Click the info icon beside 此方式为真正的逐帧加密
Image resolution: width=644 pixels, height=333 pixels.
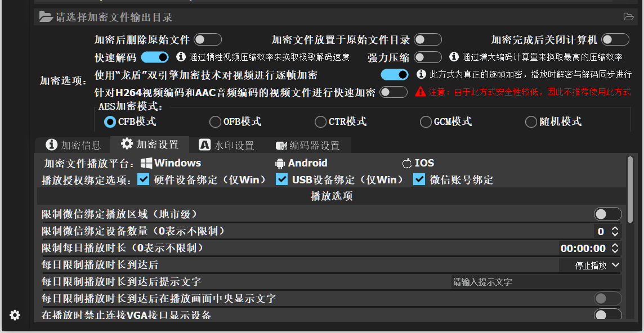point(421,74)
